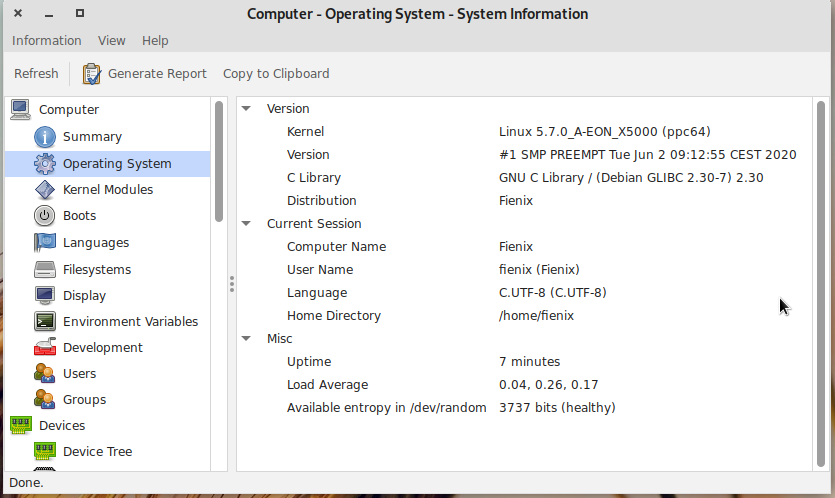835x498 pixels.
Task: Click the Generate Report clipboard icon
Action: (92, 74)
